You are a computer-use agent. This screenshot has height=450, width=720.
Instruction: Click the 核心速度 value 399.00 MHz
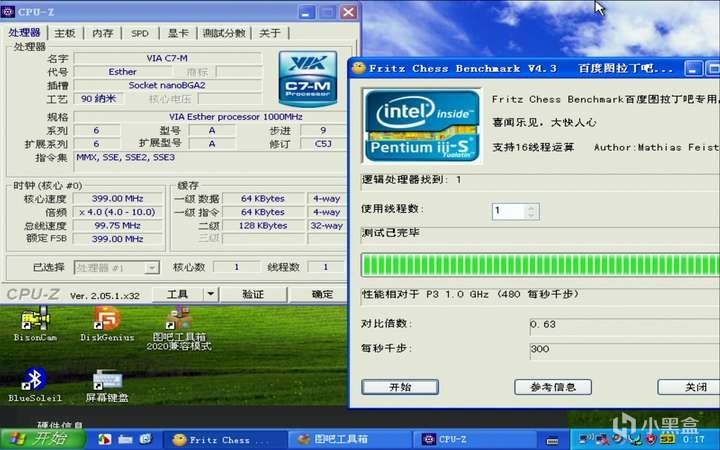coord(118,198)
